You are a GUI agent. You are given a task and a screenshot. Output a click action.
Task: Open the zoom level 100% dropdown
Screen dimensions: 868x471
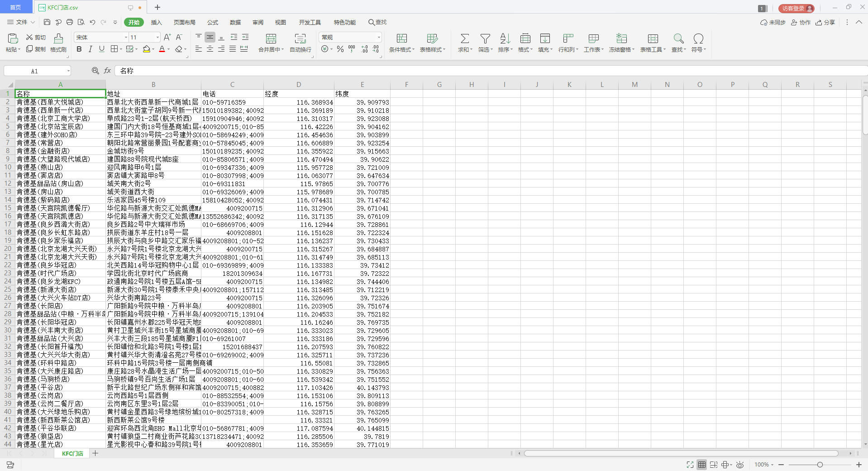[x=764, y=465]
